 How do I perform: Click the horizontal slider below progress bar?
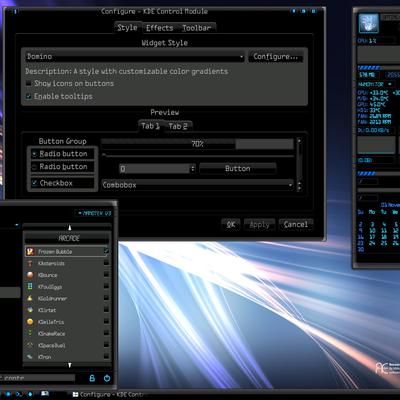(198, 155)
